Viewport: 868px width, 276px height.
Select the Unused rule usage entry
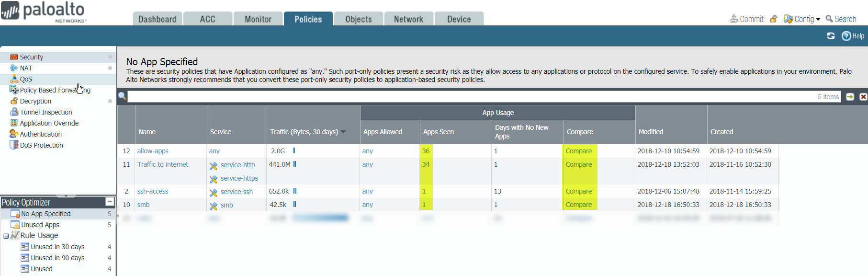click(x=42, y=269)
